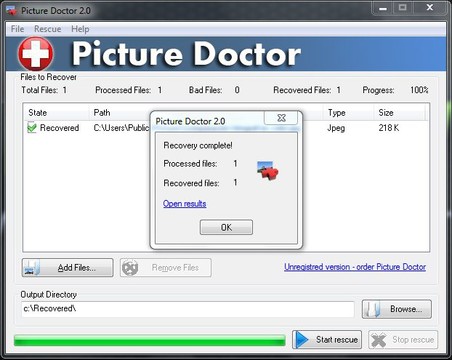This screenshot has width=452, height=360.
Task: Click the green progress bar
Action: tap(150, 340)
